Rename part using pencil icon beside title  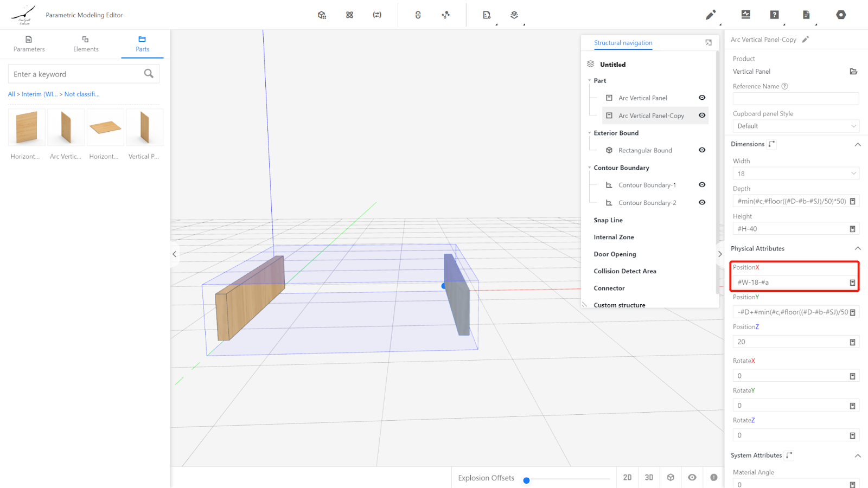point(806,40)
